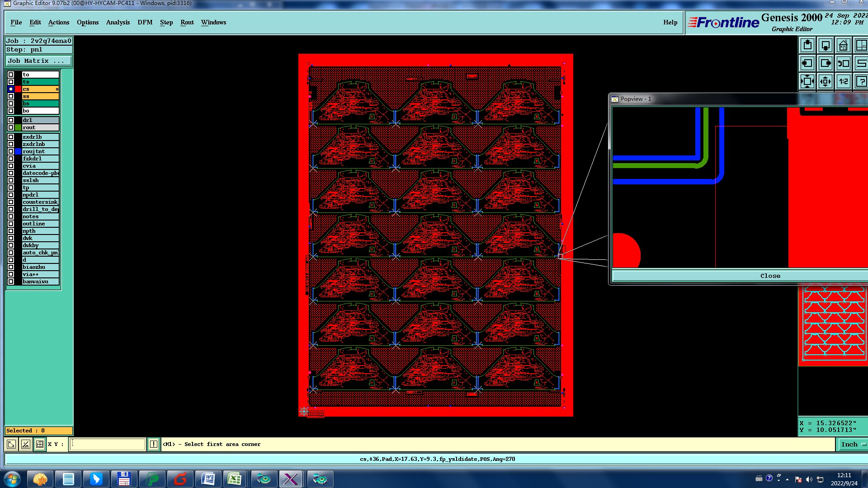This screenshot has height=488, width=868.
Task: Open the DFM menu
Action: 145,22
